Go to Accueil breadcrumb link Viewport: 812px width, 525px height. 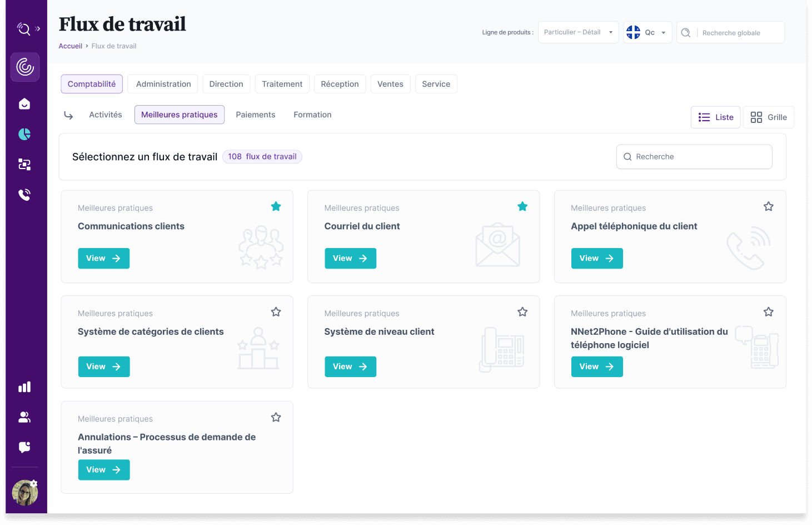[71, 46]
